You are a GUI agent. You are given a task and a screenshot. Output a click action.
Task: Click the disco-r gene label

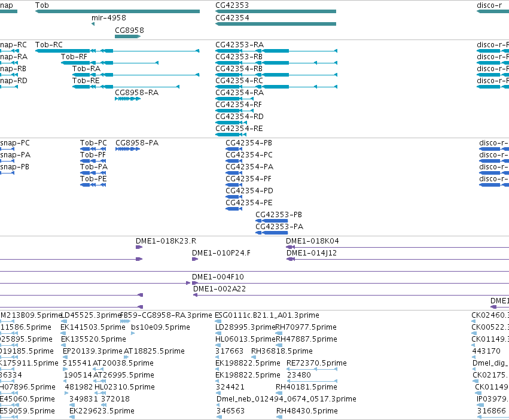click(489, 5)
